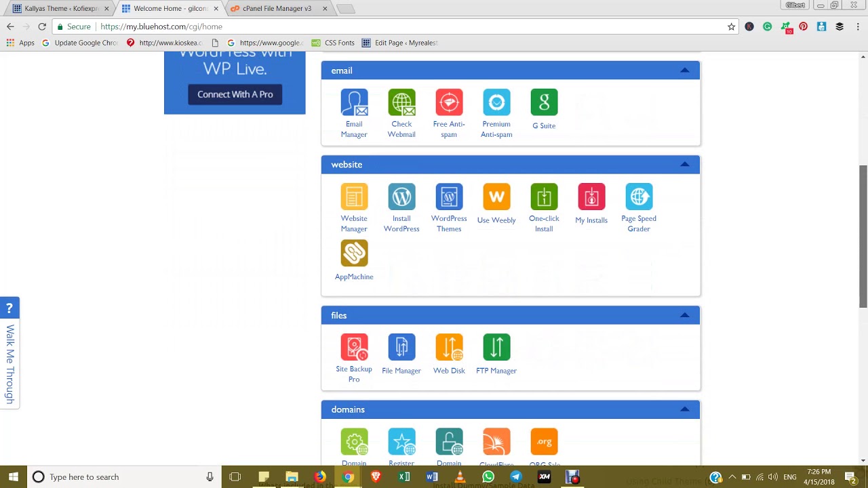
Task: Open the Walk Me Through side panel
Action: (9, 352)
